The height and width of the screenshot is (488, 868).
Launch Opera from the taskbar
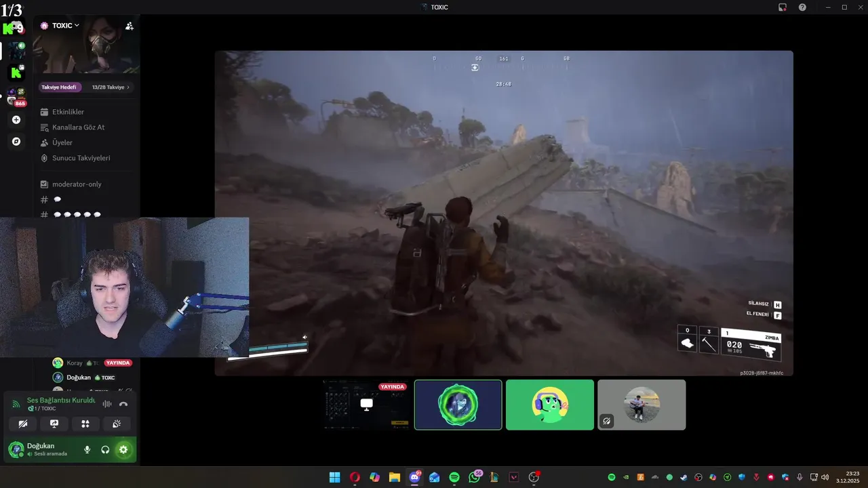355,477
